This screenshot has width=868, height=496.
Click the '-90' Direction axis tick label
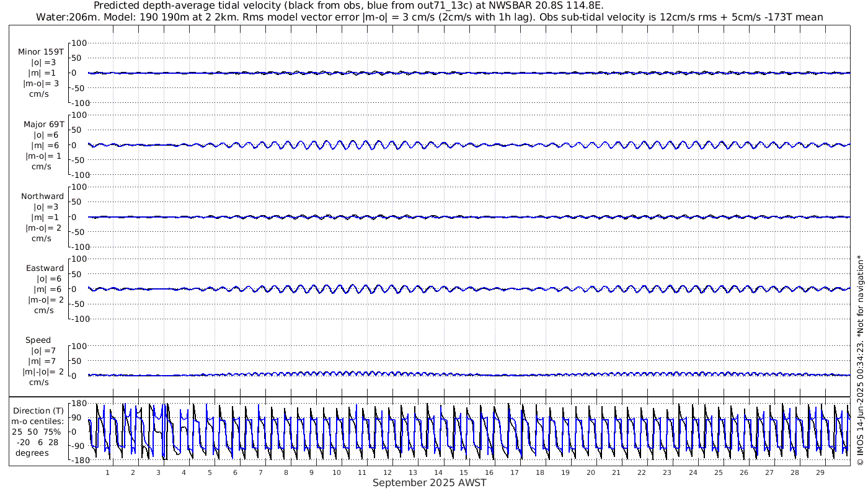tap(77, 446)
